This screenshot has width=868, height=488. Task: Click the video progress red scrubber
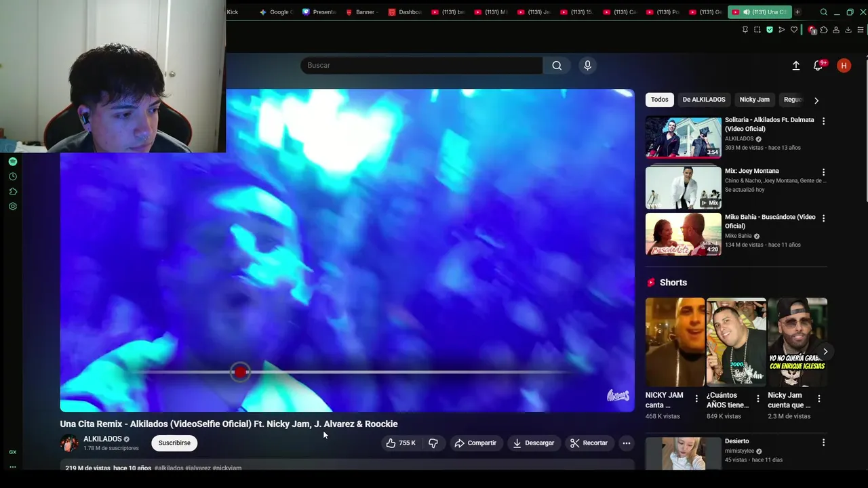[x=240, y=371]
